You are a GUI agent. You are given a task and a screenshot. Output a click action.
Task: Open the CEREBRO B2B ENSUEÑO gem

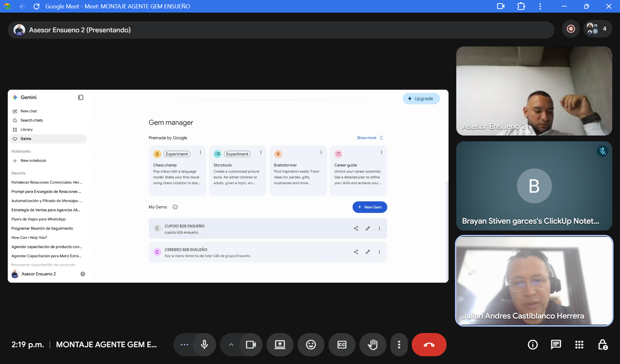(268, 252)
